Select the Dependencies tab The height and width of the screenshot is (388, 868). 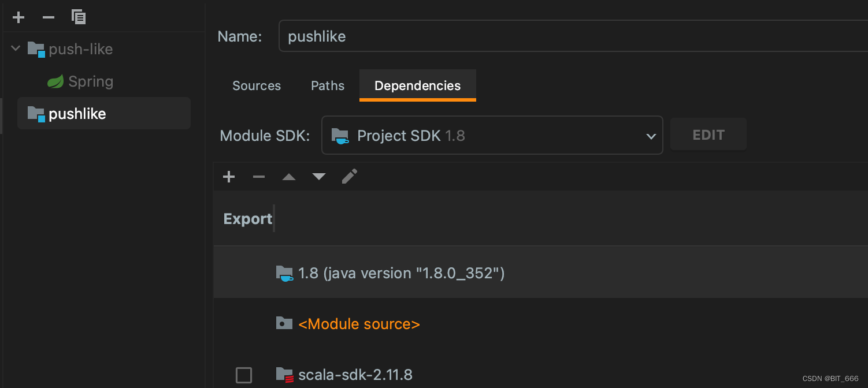[x=417, y=85]
